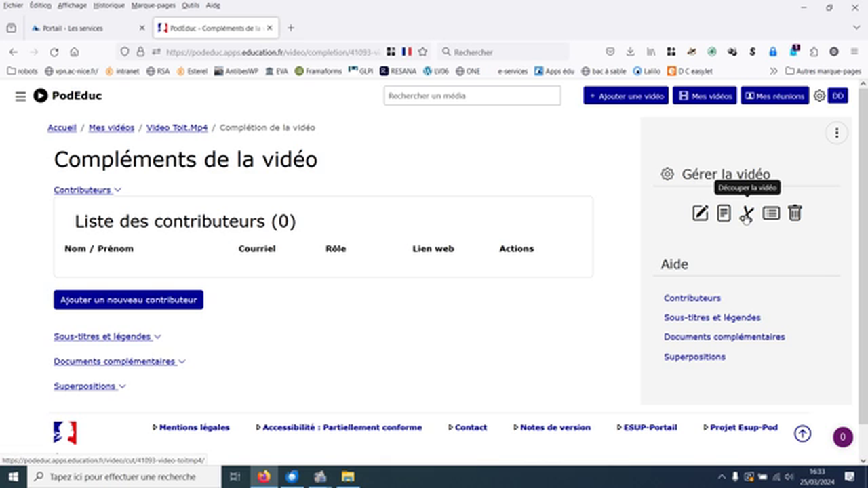The image size is (868, 488).
Task: Open the Mentions légales link in the footer
Action: tap(194, 427)
